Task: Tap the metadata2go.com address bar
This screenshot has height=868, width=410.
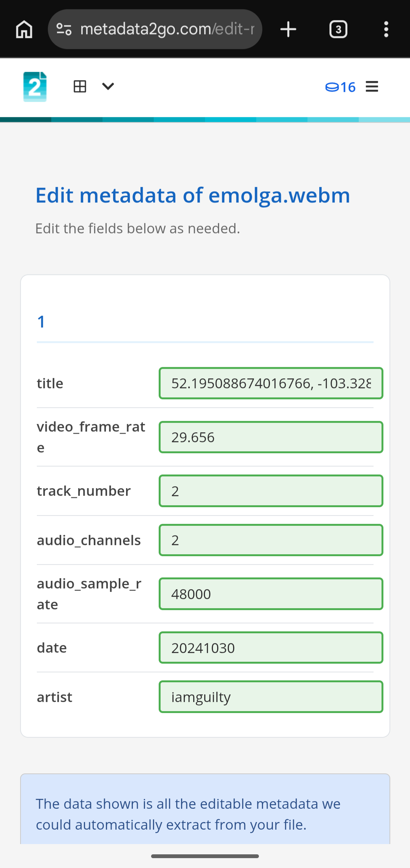Action: 167,29
